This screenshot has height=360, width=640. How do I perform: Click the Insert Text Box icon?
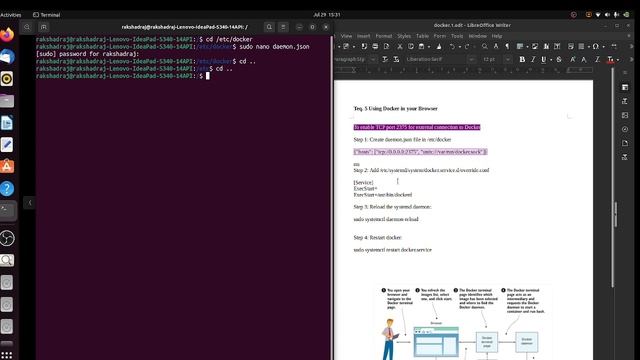point(557,47)
